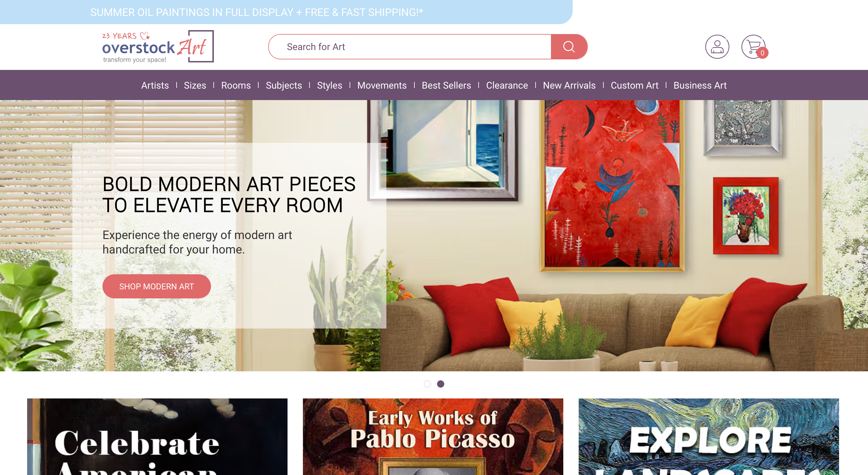Go to Custom Art page
Screen dimensions: 868x475
click(634, 85)
